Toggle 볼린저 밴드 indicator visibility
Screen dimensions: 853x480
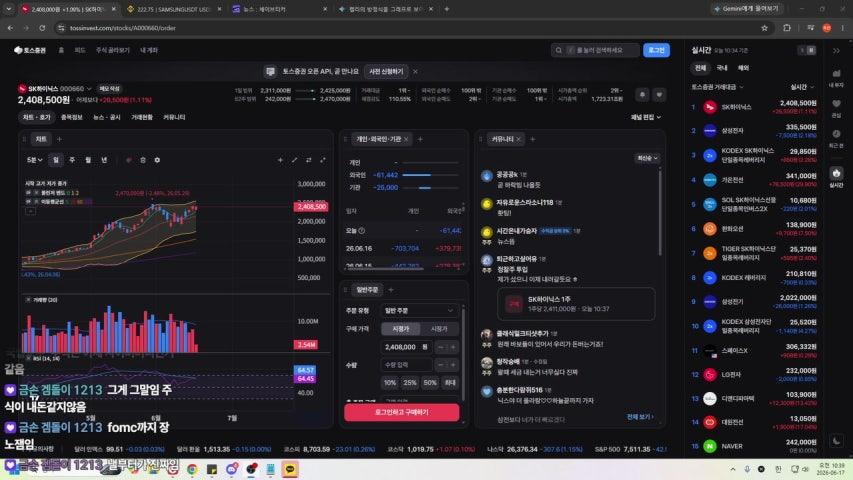point(28,193)
